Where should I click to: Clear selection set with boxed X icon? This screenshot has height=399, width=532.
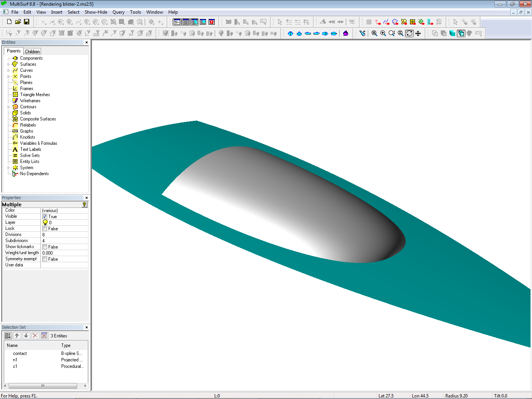[44, 336]
